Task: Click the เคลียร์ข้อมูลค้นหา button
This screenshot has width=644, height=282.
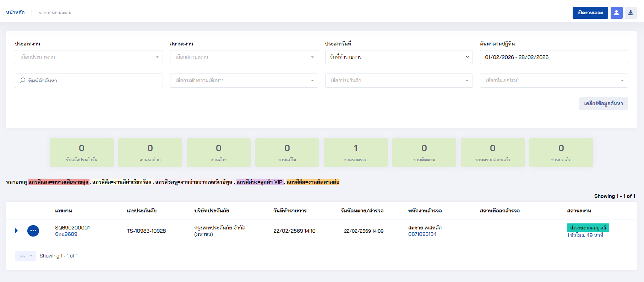Action: pyautogui.click(x=603, y=104)
